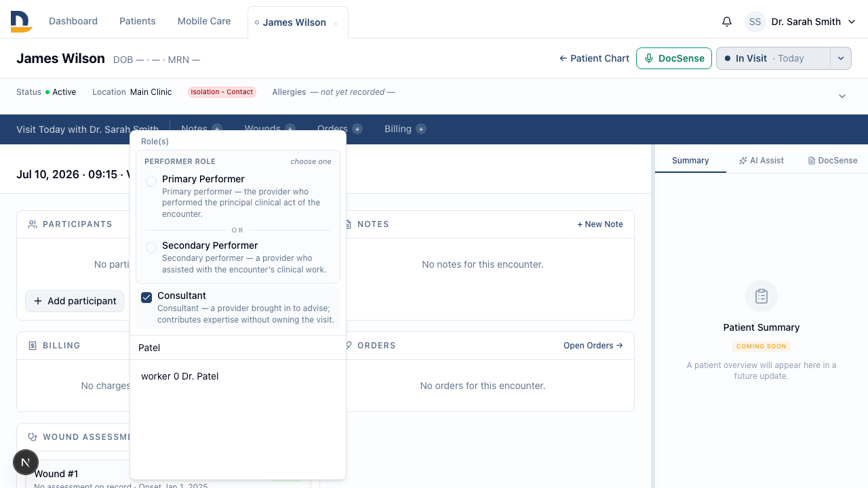Click the SS user avatar
The height and width of the screenshot is (488, 868).
click(x=755, y=22)
